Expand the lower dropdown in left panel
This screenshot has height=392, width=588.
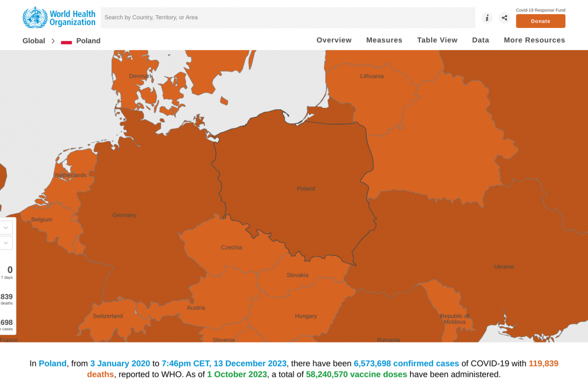[6, 243]
